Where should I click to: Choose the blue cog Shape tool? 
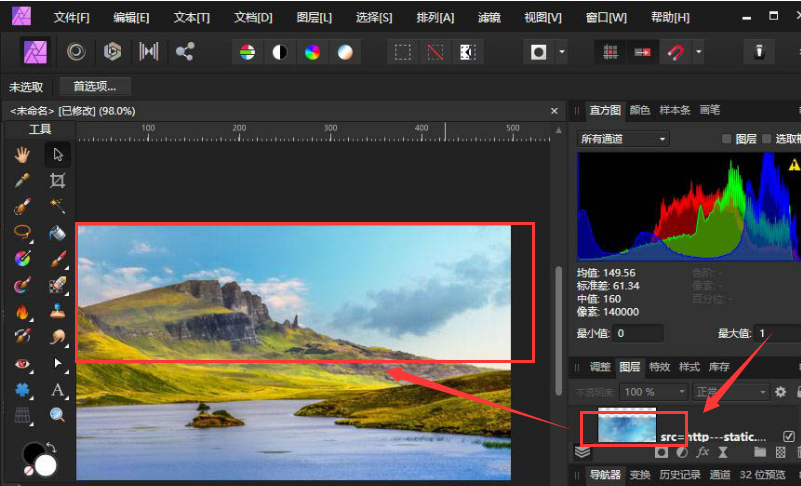[22, 390]
